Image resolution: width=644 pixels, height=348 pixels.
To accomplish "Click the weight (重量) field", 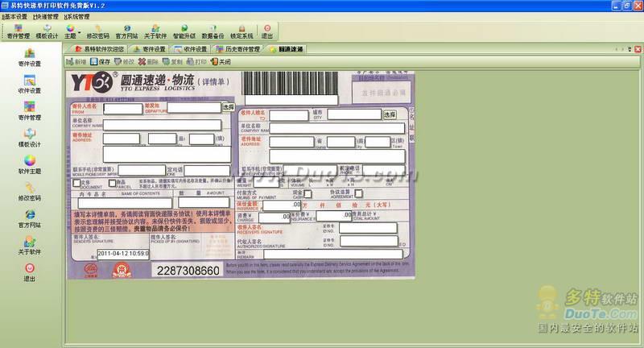I will [x=266, y=182].
